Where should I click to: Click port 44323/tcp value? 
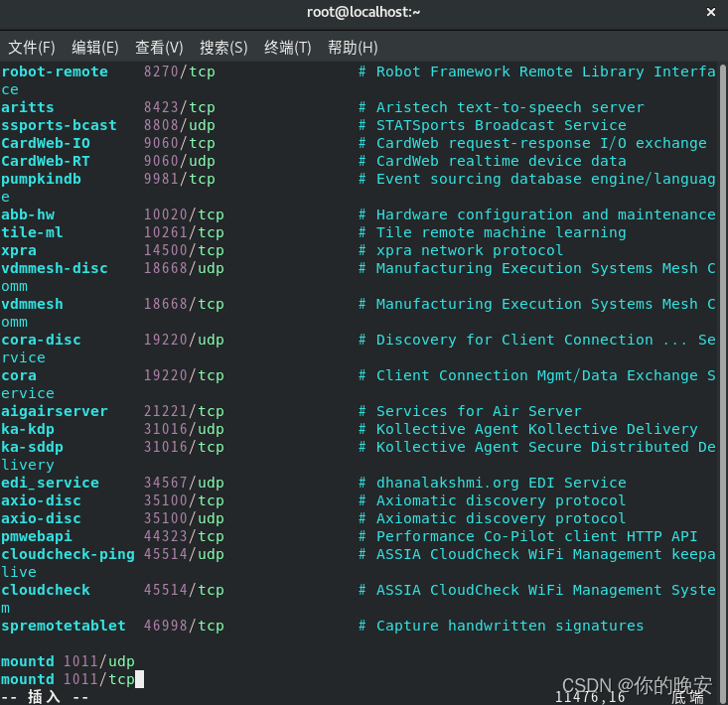(x=184, y=536)
